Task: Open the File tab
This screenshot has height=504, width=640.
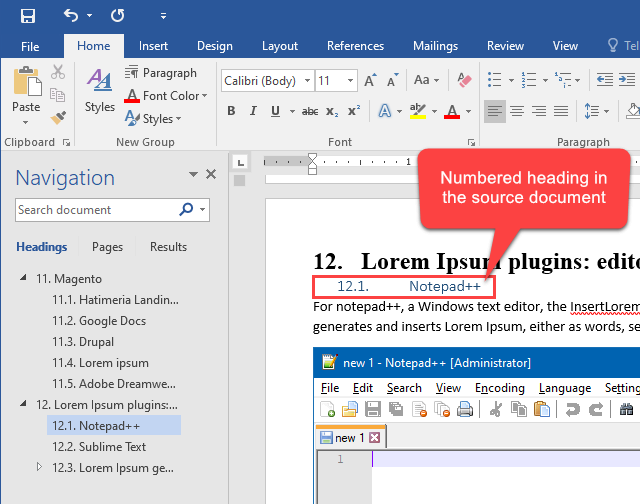Action: (30, 46)
